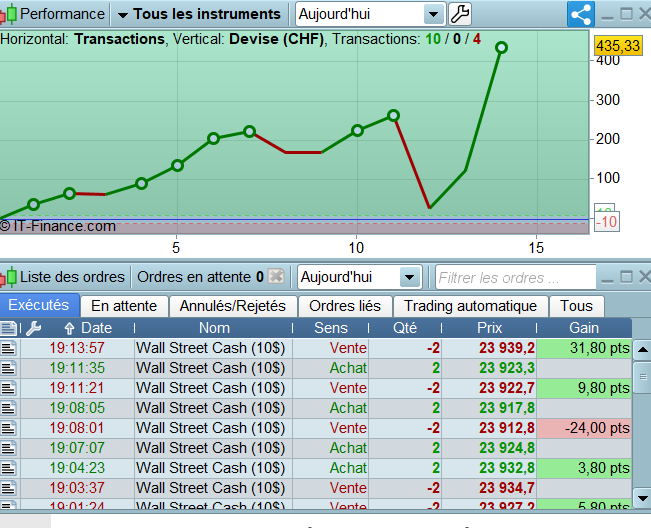Open the Ordres liés tab
Viewport: 651px width, 528px height.
(345, 306)
